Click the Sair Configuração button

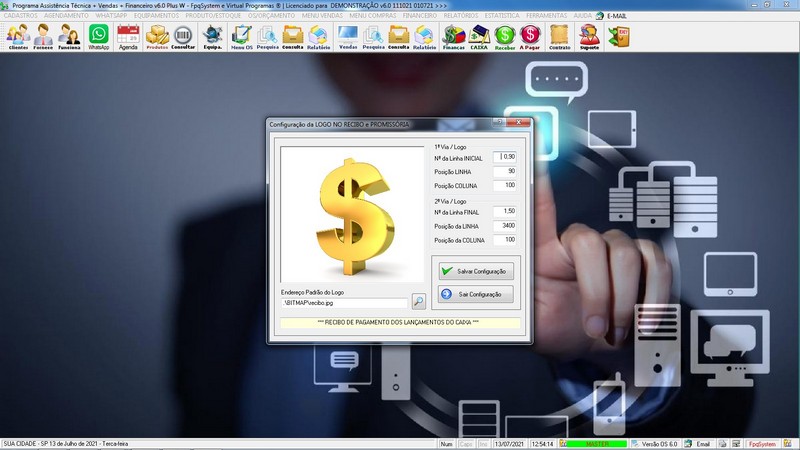pyautogui.click(x=476, y=294)
